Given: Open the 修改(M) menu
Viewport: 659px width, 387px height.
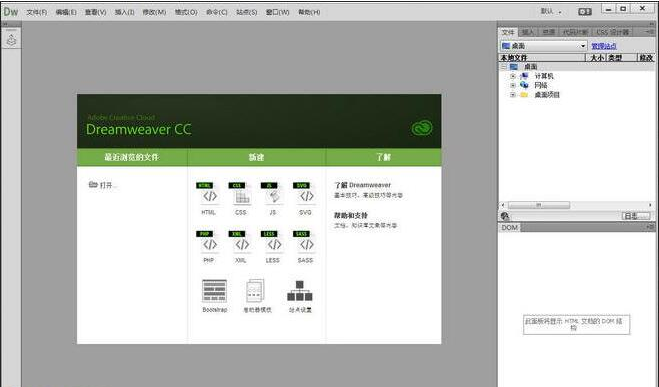Looking at the screenshot, I should click(x=154, y=12).
